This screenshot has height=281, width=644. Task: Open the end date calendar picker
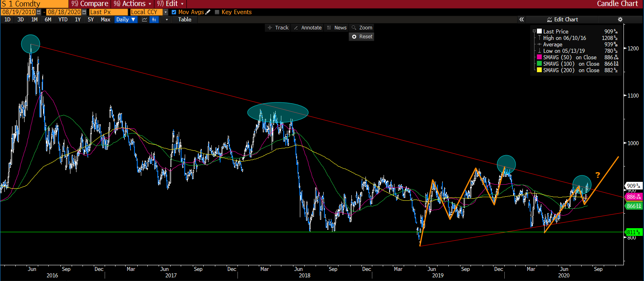tap(84, 12)
